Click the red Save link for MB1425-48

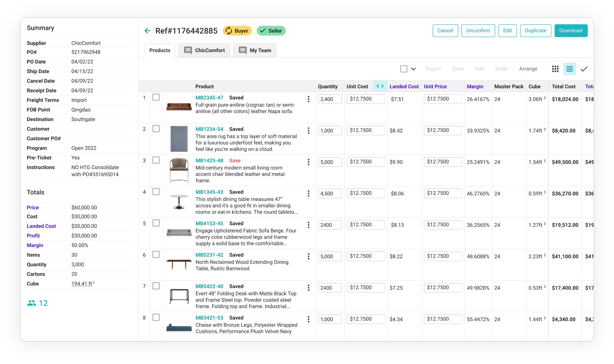(235, 161)
